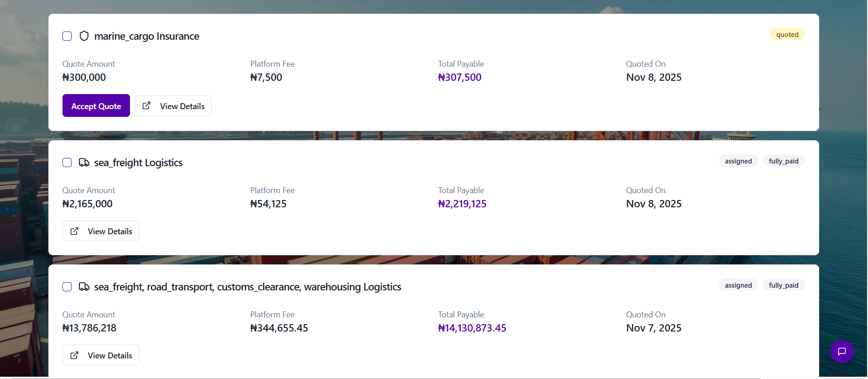Tick the sea_freight Logistics quote checkbox
The image size is (868, 379).
point(67,163)
